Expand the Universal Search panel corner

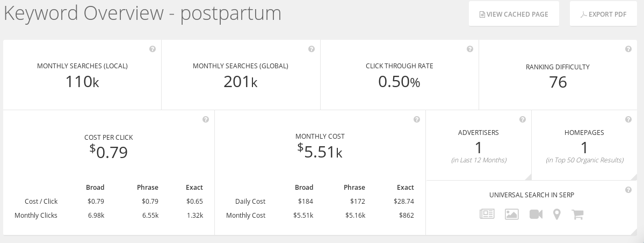634,232
